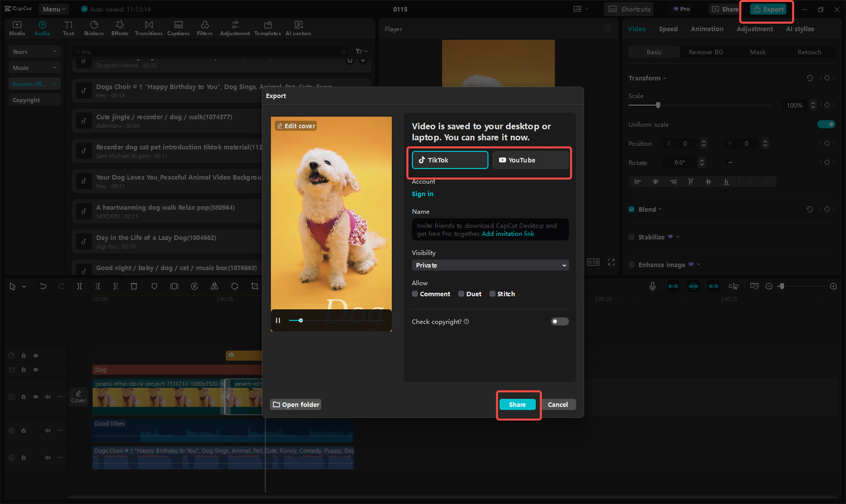The image size is (846, 504).
Task: Click the audio search field containing dog
Action: tap(198, 51)
